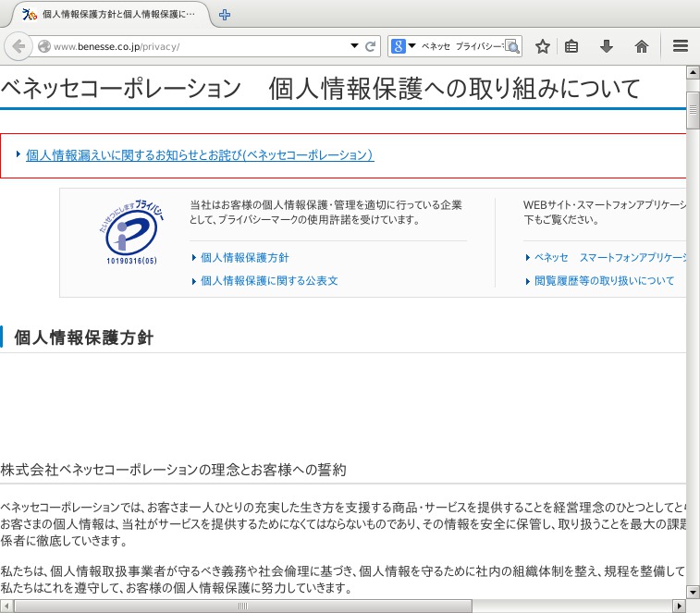Click the vertical scrollbar thumb
Image resolution: width=700 pixels, height=613 pixels.
(x=693, y=110)
